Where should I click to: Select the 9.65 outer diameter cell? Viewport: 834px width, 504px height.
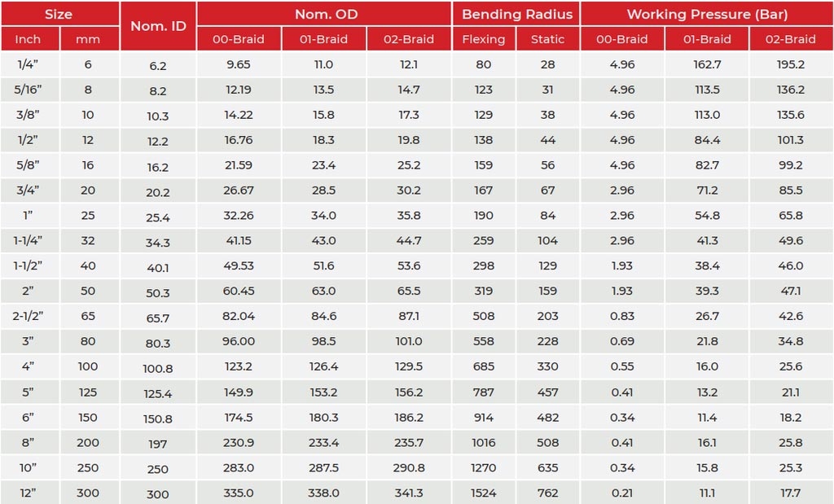(x=239, y=64)
